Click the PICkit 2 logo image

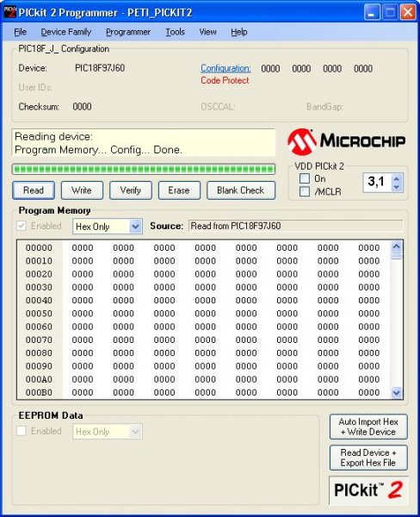point(368,490)
